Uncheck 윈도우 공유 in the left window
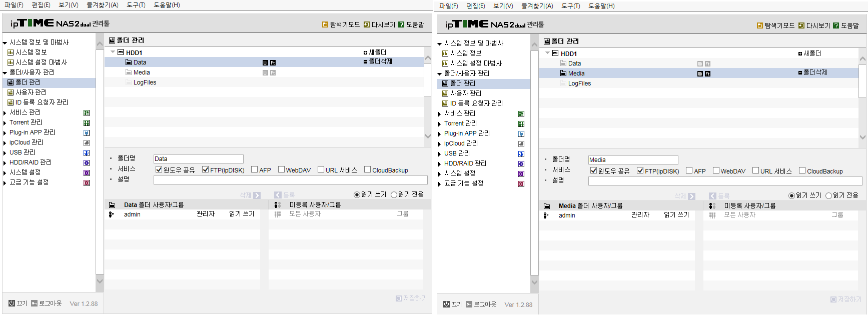This screenshot has width=868, height=317. coord(159,169)
